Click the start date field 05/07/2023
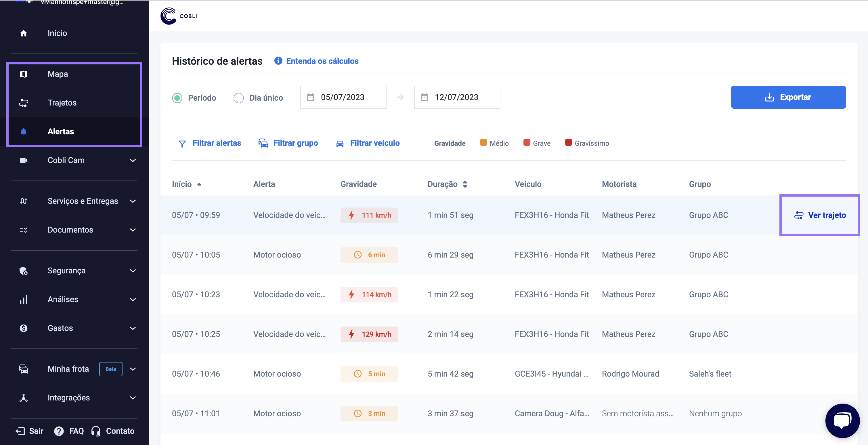 [x=343, y=97]
